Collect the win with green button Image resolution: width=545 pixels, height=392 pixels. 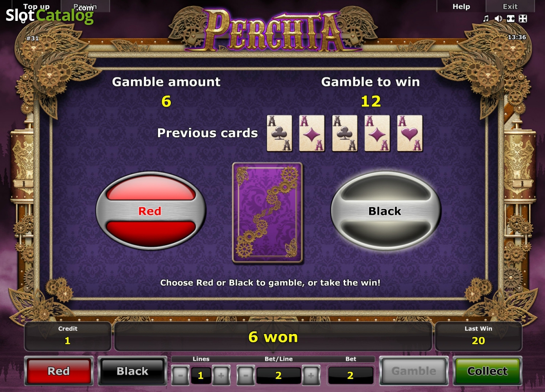[x=487, y=371]
